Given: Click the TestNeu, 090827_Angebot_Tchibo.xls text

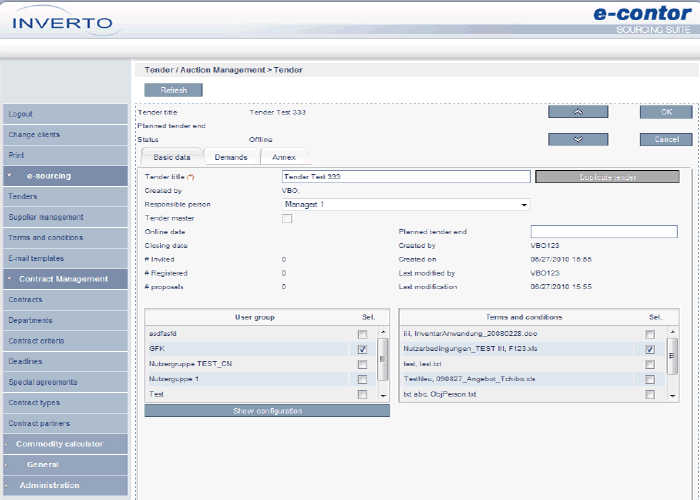Looking at the screenshot, I should point(469,379).
